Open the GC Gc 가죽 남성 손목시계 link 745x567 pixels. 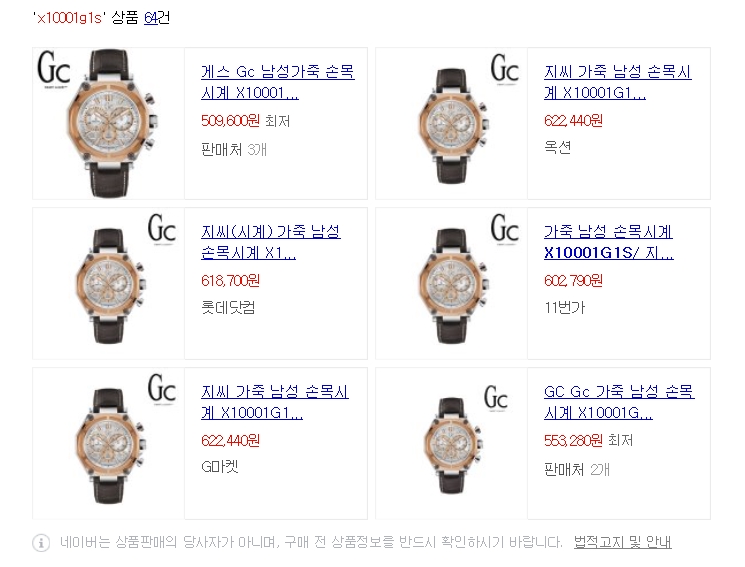pos(619,402)
